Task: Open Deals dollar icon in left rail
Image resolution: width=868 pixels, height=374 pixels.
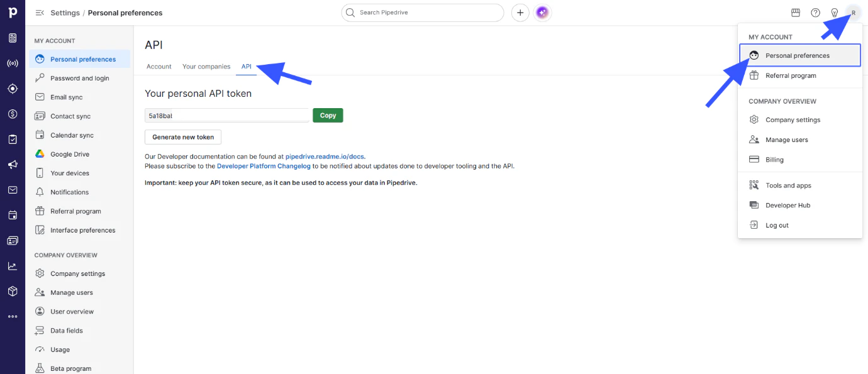Action: [x=13, y=114]
